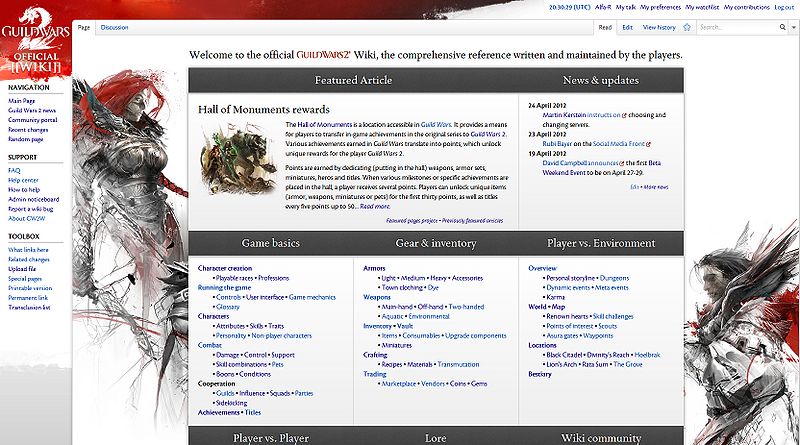Switch to the Discussion tab
800x445 pixels.
click(114, 28)
